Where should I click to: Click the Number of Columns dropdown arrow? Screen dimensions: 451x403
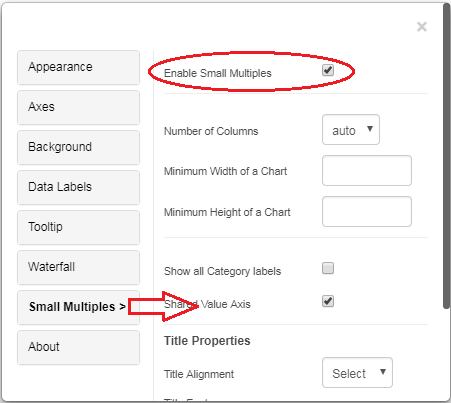[x=370, y=129]
